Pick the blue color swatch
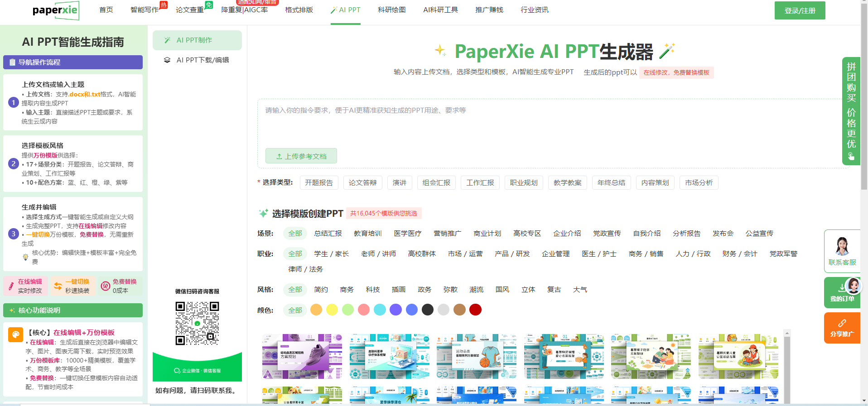Image resolution: width=868 pixels, height=406 pixels. click(x=412, y=310)
